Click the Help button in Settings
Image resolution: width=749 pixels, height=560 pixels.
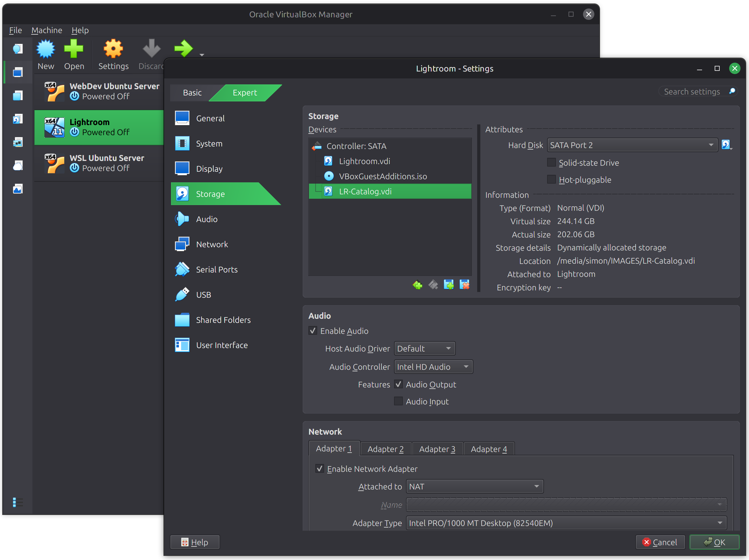coord(195,543)
